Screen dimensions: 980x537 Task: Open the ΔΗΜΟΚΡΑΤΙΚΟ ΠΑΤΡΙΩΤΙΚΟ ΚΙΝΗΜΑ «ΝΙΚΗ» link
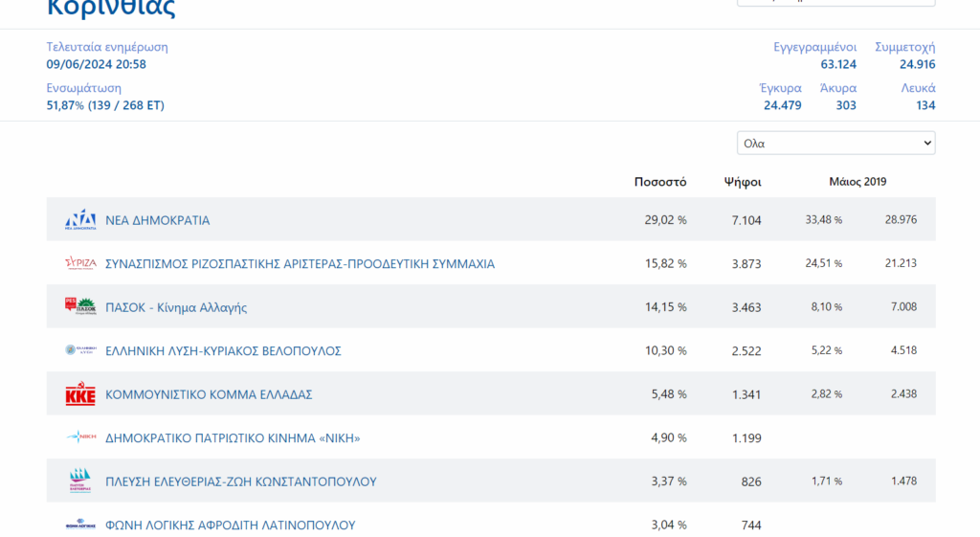[x=233, y=438]
